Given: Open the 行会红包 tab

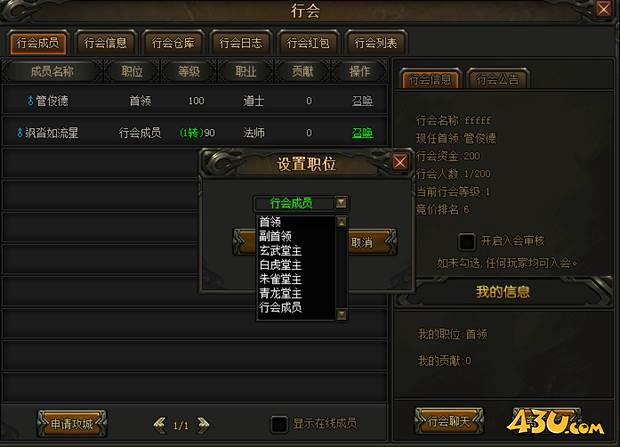Looking at the screenshot, I should [x=308, y=43].
